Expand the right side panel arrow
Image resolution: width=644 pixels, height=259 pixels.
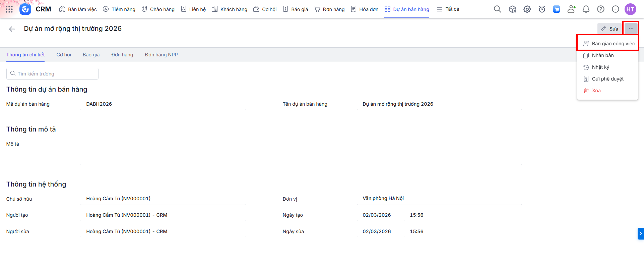pyautogui.click(x=640, y=234)
